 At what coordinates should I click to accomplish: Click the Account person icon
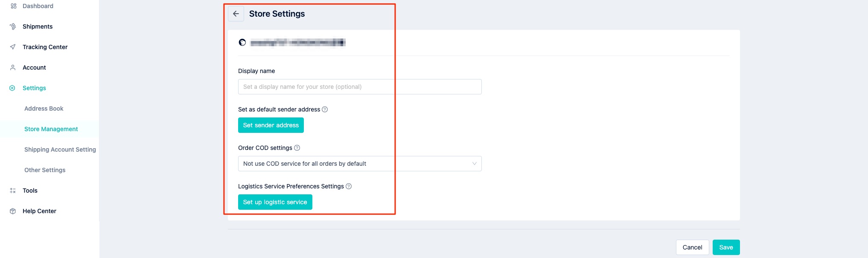(13, 67)
